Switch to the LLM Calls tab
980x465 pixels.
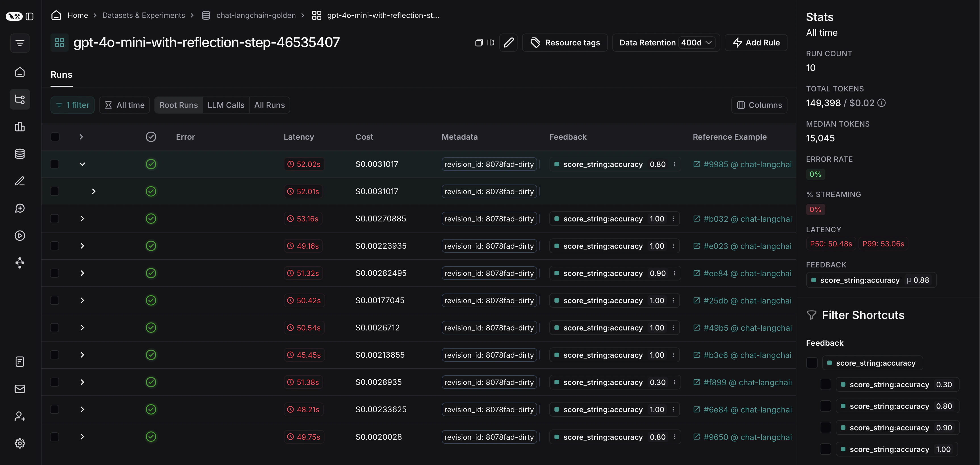[226, 105]
